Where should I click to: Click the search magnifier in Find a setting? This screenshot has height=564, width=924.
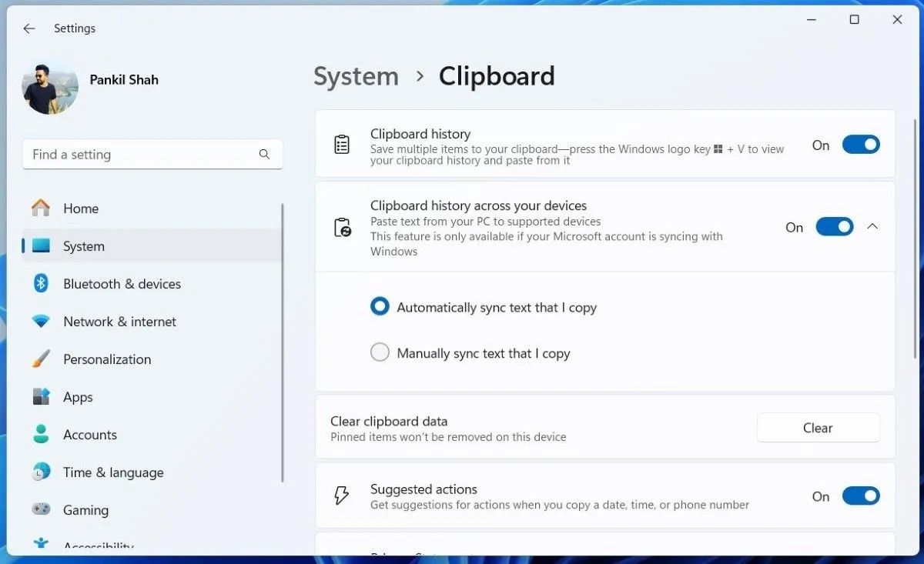click(x=264, y=154)
